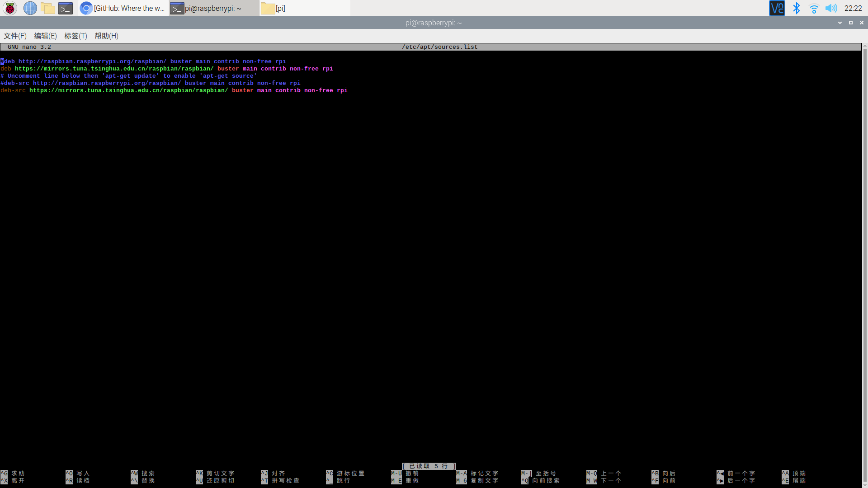Click the /etc/apt/sources.list title text
This screenshot has height=488, width=868.
(440, 47)
